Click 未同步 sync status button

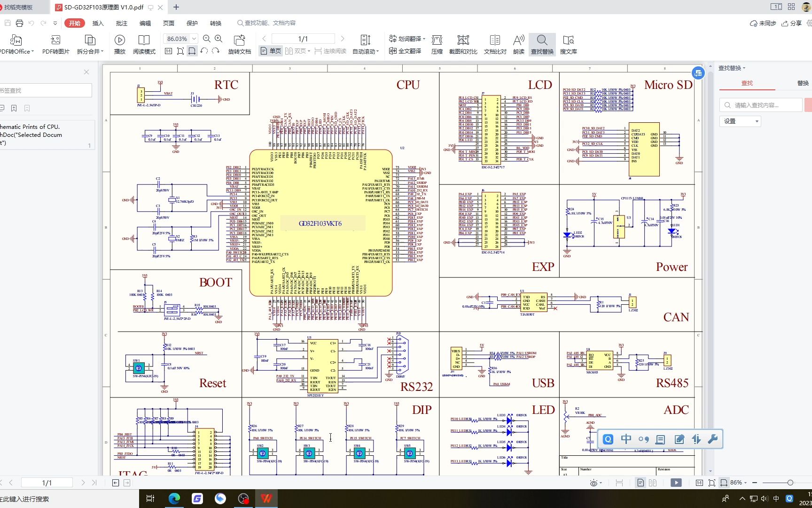tap(764, 23)
